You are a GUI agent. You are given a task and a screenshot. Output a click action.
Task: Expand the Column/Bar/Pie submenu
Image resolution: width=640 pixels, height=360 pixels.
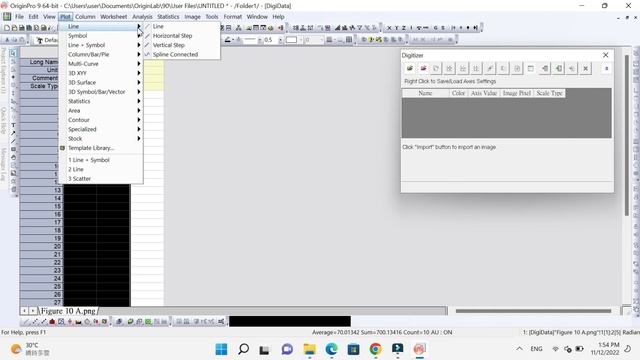(101, 54)
